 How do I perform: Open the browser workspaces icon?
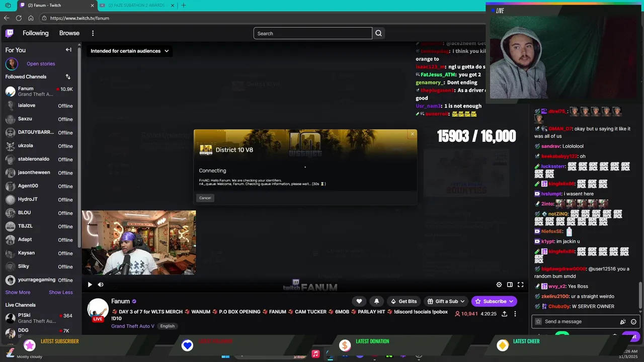pos(8,6)
